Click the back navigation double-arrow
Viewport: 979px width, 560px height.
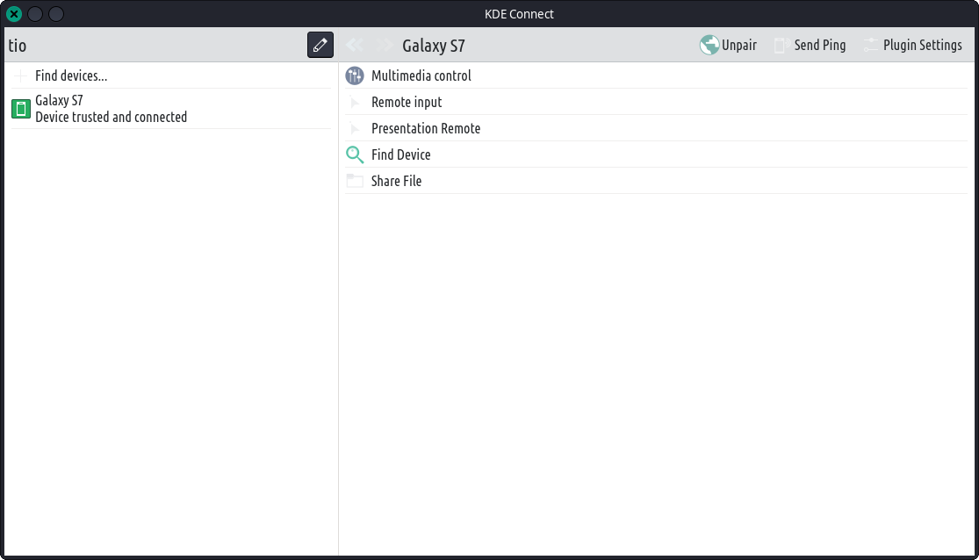tap(355, 46)
